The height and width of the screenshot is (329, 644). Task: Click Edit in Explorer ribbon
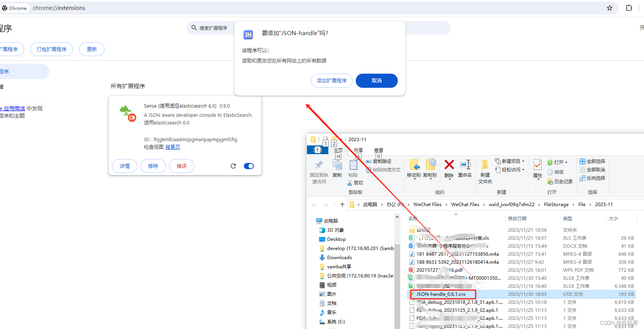click(555, 172)
